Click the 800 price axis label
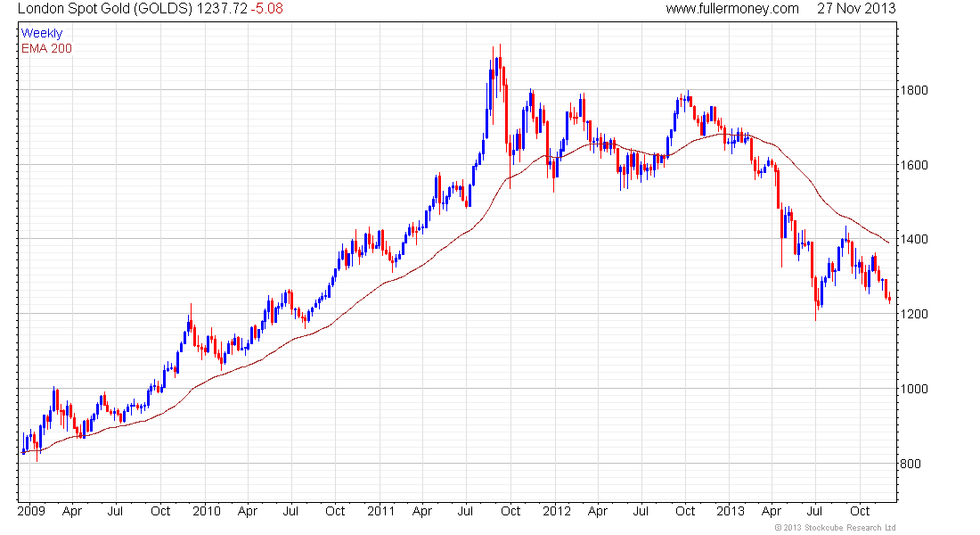This screenshot has width=980, height=535. [x=910, y=464]
